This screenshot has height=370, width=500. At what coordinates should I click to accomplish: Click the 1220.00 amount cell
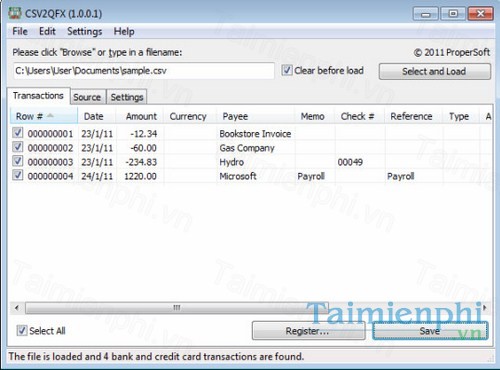pyautogui.click(x=140, y=176)
